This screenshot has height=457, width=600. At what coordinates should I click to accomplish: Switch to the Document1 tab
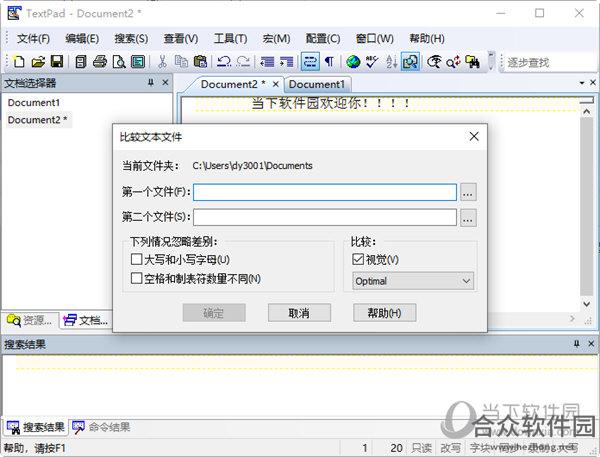317,84
